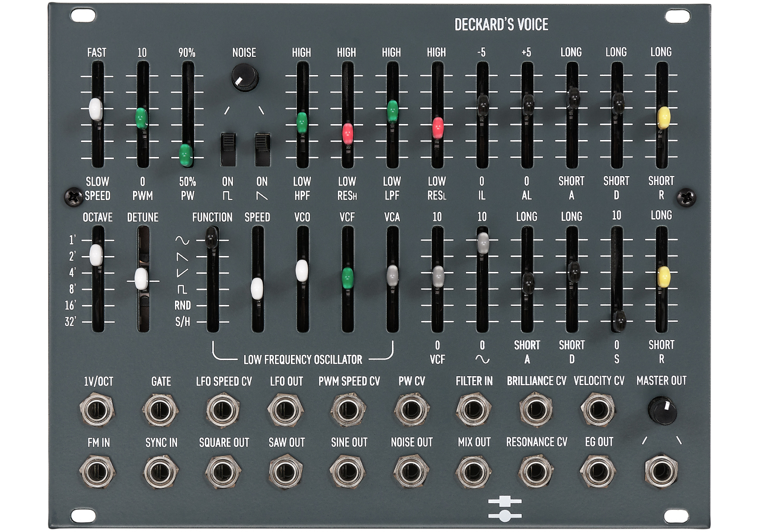The width and height of the screenshot is (760, 532).
Task: Click the right panel screw beside the R label
Action: coord(686,197)
